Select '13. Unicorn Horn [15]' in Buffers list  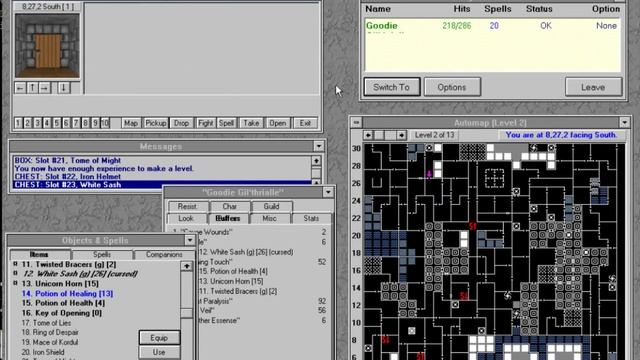[x=231, y=281]
